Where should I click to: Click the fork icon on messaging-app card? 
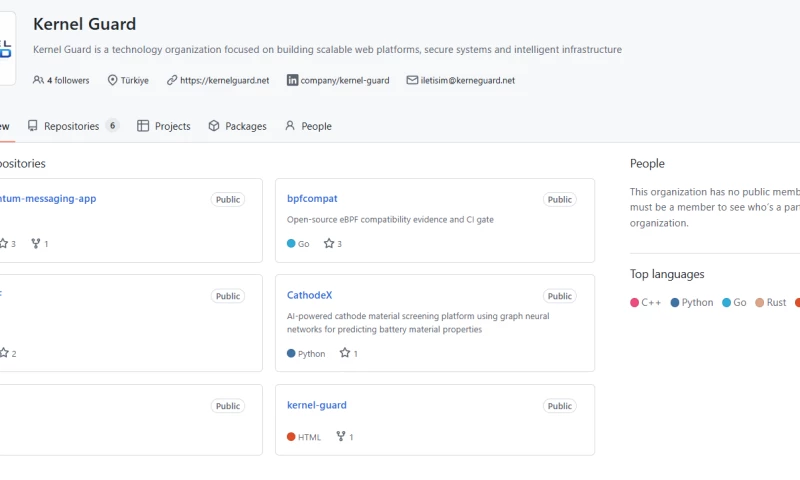pos(36,243)
